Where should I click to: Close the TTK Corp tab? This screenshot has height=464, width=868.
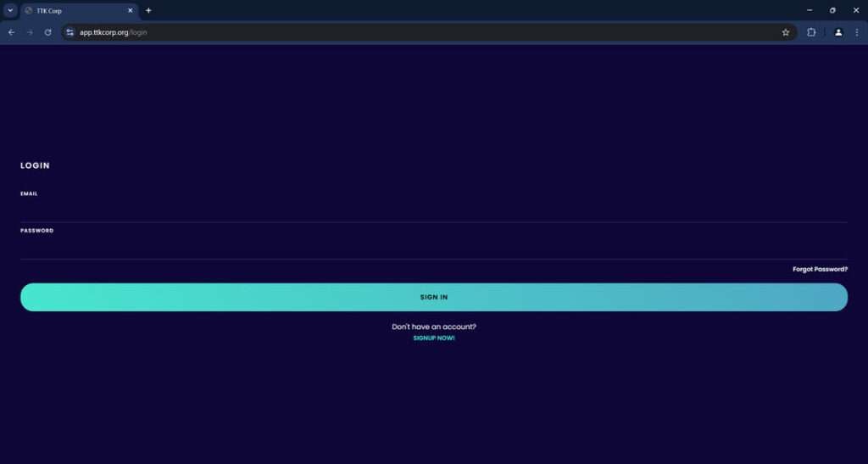tap(131, 10)
